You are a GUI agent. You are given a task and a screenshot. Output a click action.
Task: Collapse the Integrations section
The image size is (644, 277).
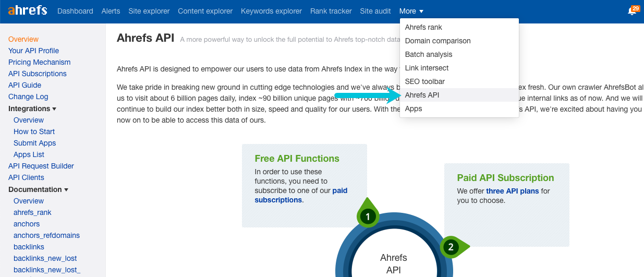32,109
